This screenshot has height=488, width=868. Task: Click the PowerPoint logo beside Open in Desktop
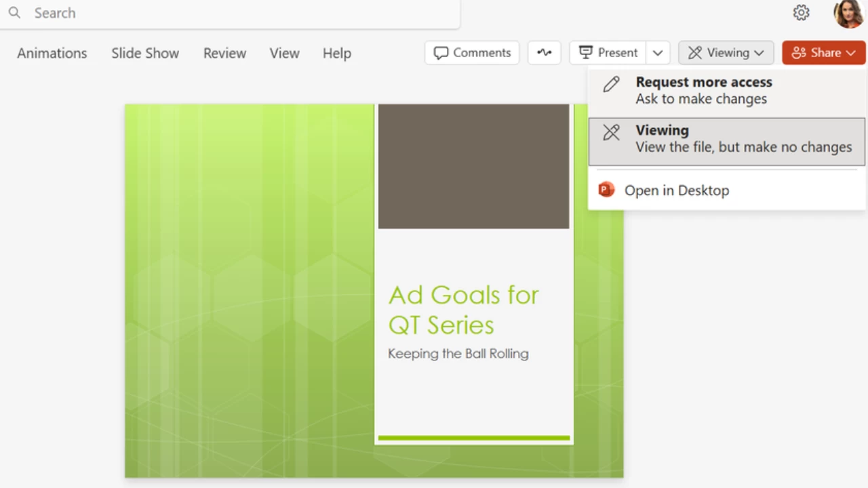[606, 190]
